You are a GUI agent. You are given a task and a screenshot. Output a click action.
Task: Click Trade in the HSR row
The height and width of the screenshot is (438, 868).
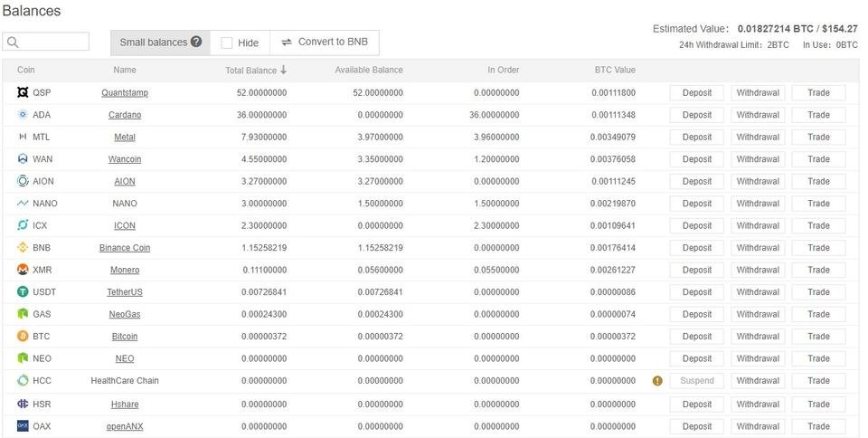[x=819, y=405]
